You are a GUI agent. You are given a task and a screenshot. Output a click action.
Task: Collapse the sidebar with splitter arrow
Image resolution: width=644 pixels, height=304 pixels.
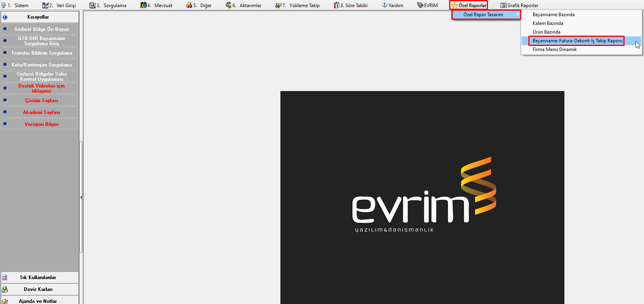(81, 197)
